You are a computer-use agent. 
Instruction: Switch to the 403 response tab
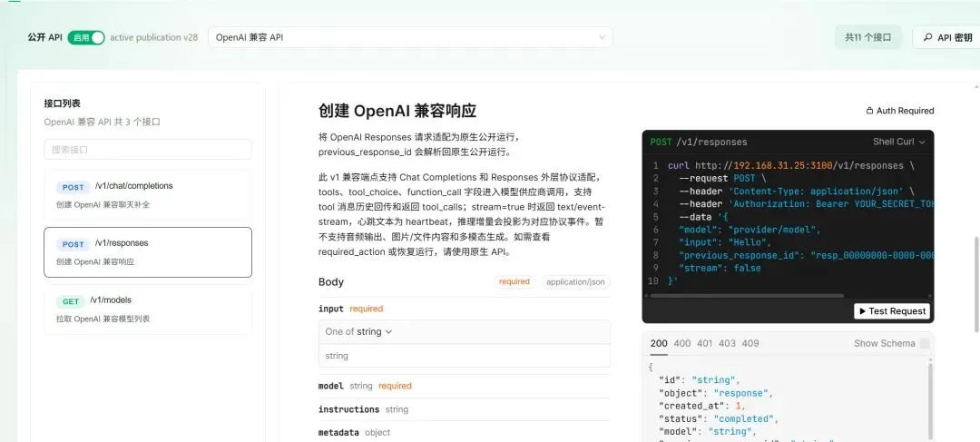click(727, 343)
